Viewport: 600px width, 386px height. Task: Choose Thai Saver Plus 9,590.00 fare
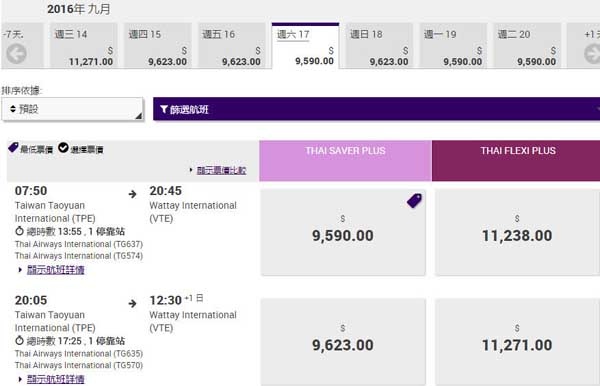pyautogui.click(x=343, y=233)
